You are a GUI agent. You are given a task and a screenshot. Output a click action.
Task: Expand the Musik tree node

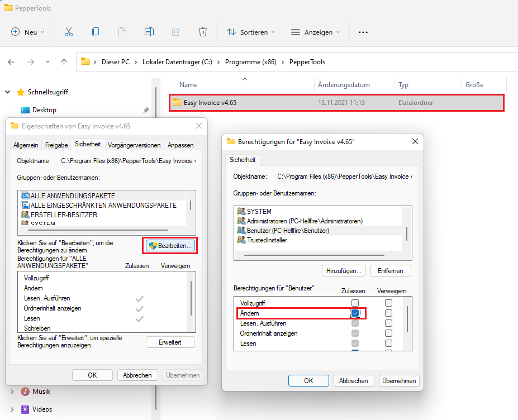click(x=12, y=392)
